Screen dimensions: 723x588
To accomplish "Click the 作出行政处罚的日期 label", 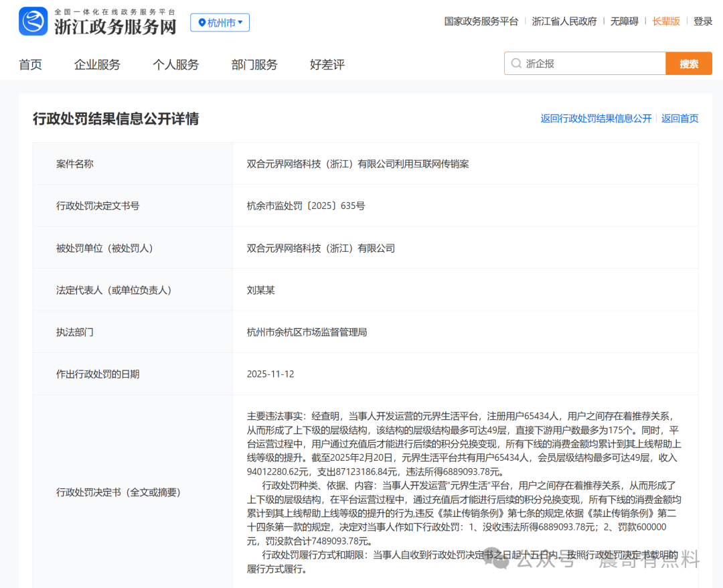I will click(x=98, y=374).
